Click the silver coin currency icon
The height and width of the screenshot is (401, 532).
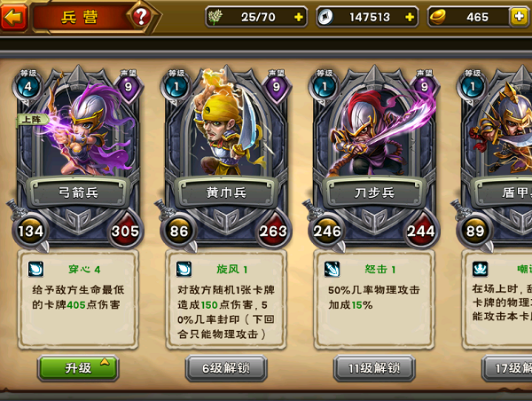[x=325, y=17]
